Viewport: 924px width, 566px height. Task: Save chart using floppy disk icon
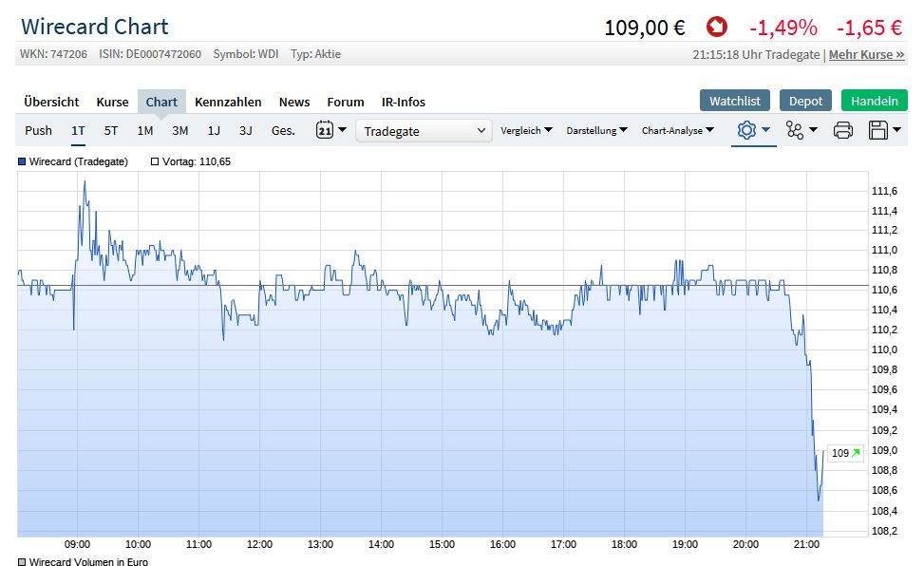tap(878, 130)
